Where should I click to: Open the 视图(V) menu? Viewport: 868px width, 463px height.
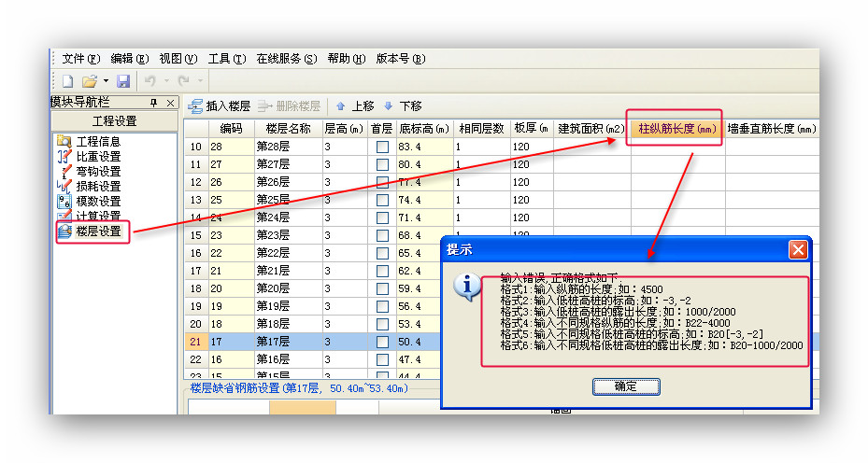[x=178, y=59]
